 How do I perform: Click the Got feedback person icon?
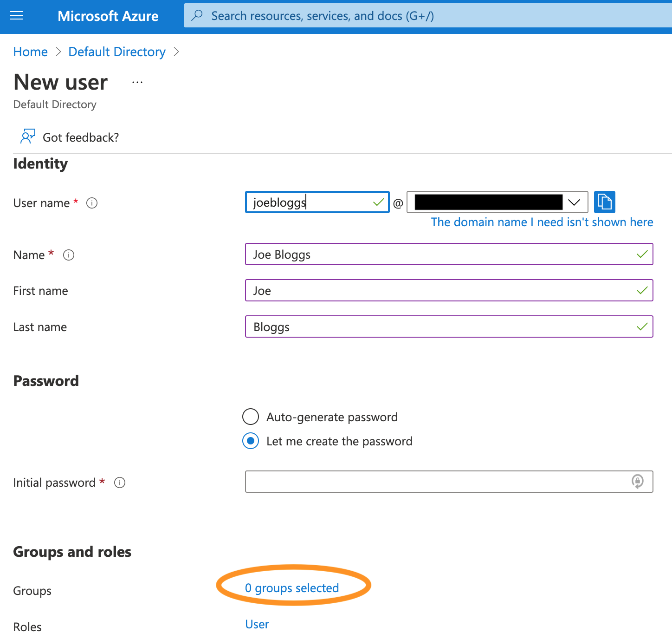click(x=27, y=137)
